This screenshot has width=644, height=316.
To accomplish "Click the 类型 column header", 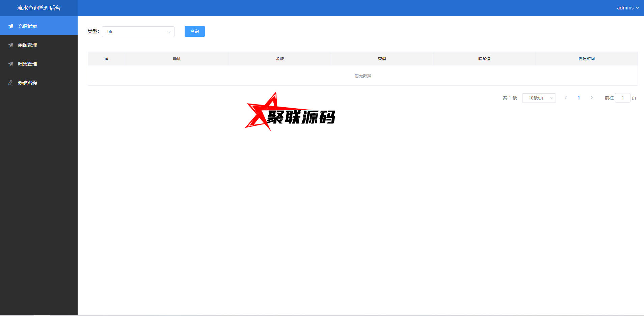I will pyautogui.click(x=382, y=58).
